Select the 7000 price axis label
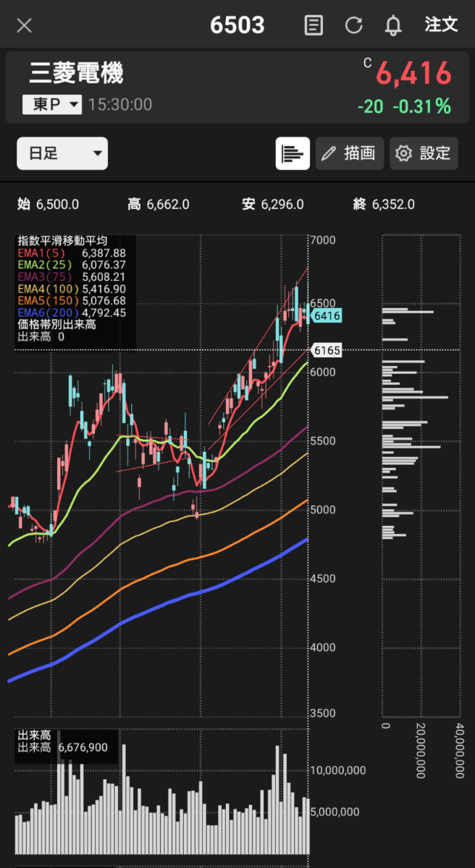Viewport: 475px width, 868px height. pyautogui.click(x=323, y=239)
